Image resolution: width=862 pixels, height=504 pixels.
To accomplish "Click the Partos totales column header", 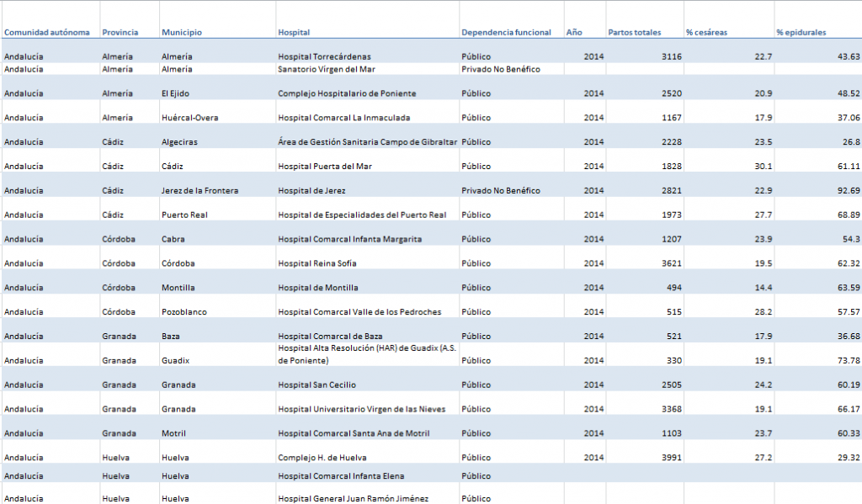I will pos(635,33).
